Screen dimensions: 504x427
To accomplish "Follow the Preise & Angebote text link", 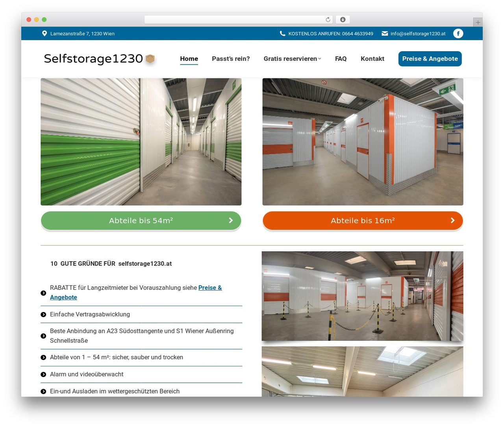I will click(x=136, y=292).
